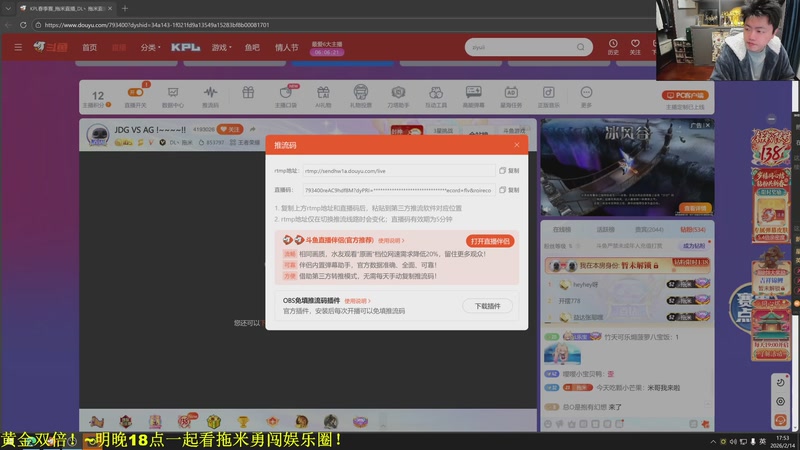Switch to 钻粉(534) tab
Viewport: 800px width, 450px height.
[692, 230]
